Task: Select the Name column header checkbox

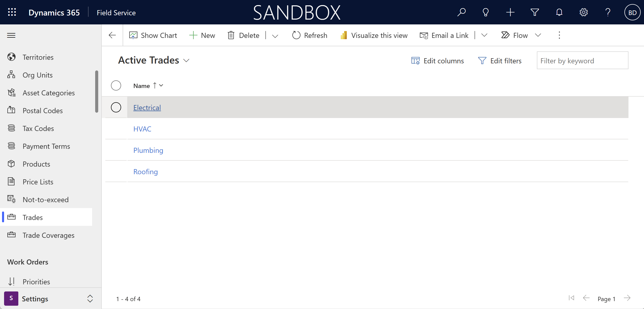Action: (x=116, y=85)
